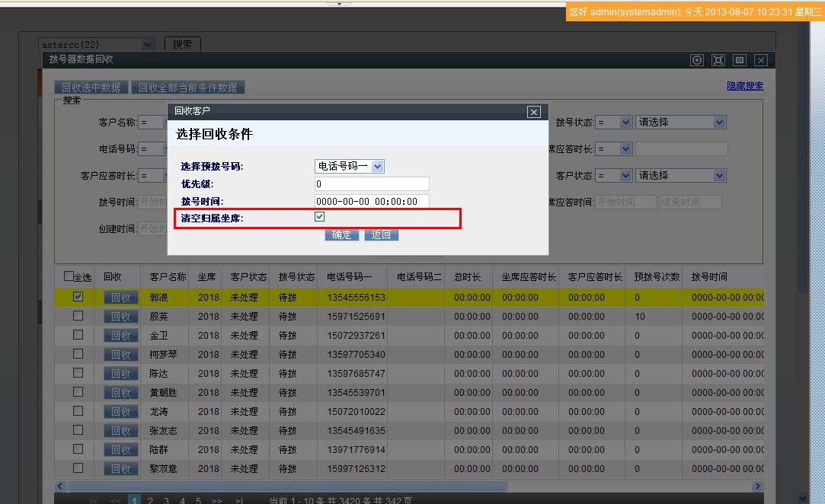The height and width of the screenshot is (504, 825).
Task: Click the horizontal scrollbar thumb
Action: click(286, 486)
